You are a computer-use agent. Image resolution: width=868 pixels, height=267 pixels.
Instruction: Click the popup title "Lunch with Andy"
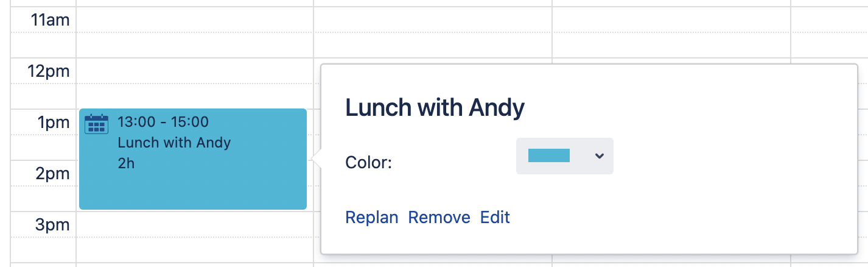435,108
